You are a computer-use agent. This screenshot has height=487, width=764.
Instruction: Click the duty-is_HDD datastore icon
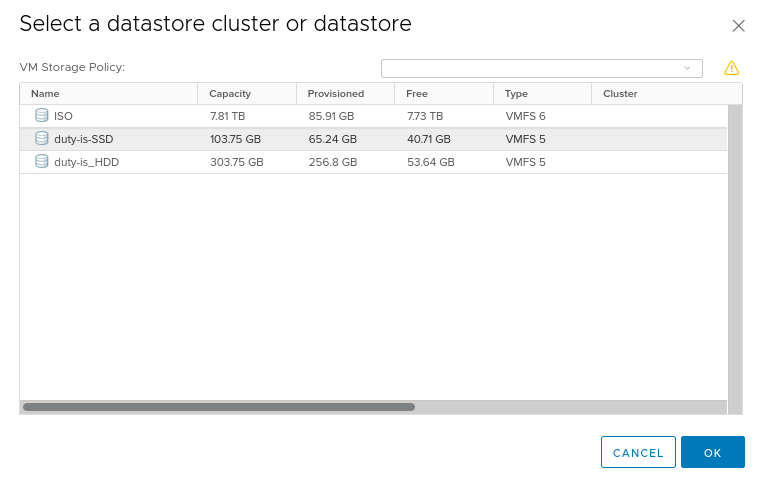click(41, 161)
